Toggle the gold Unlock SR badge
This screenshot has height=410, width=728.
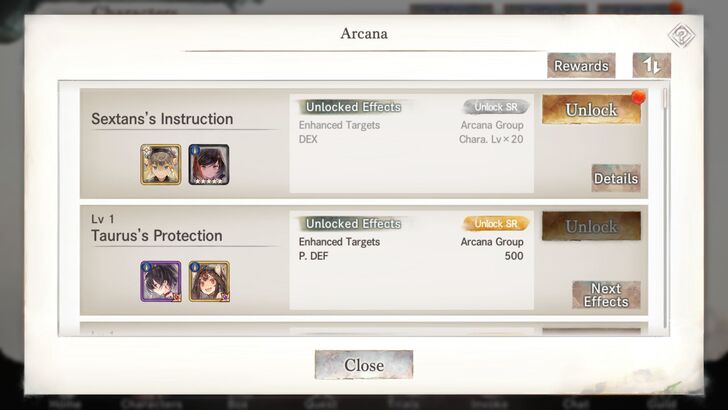pos(495,224)
